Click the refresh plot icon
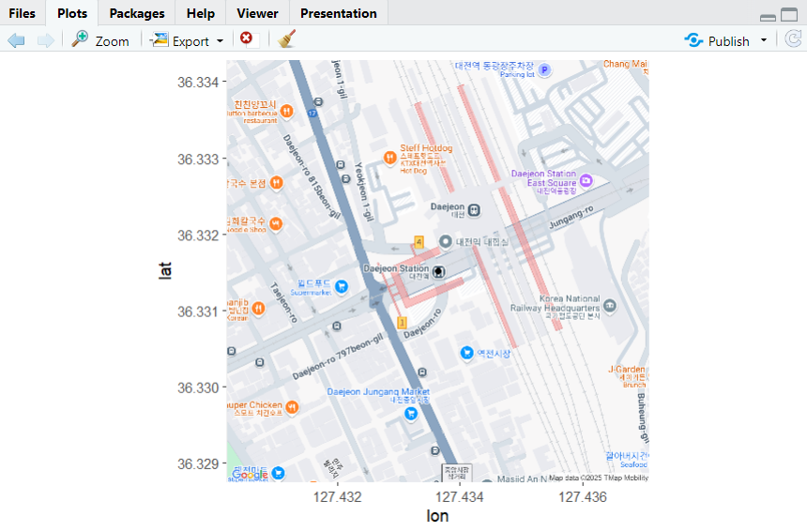This screenshot has height=532, width=807. pos(793,39)
